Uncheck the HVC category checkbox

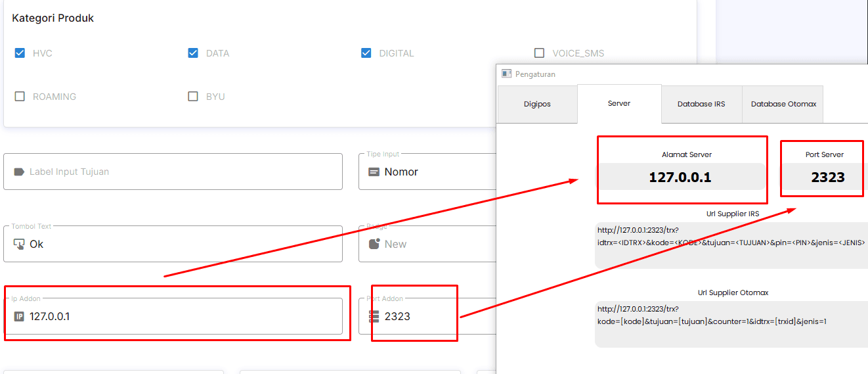pyautogui.click(x=20, y=53)
